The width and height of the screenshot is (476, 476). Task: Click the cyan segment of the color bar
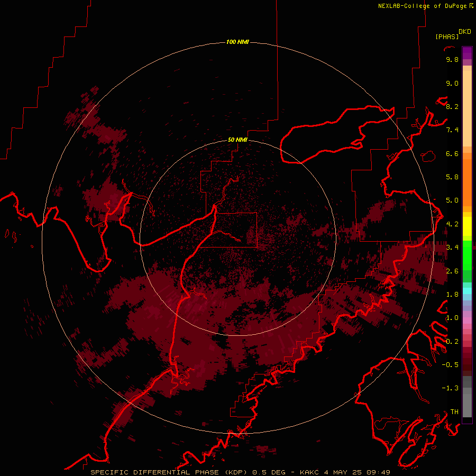467,290
